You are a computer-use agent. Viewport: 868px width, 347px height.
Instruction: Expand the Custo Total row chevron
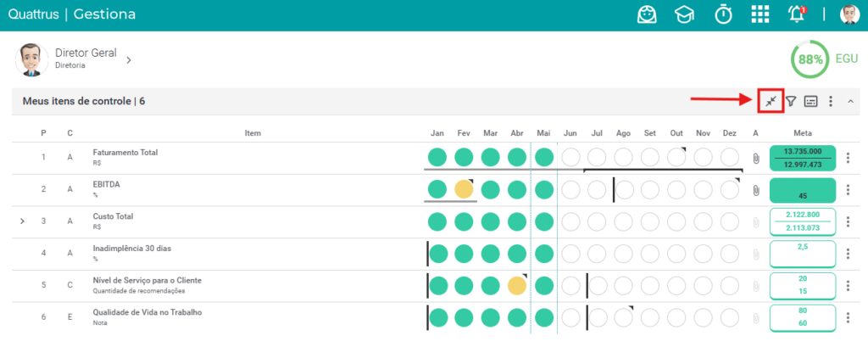tap(22, 221)
